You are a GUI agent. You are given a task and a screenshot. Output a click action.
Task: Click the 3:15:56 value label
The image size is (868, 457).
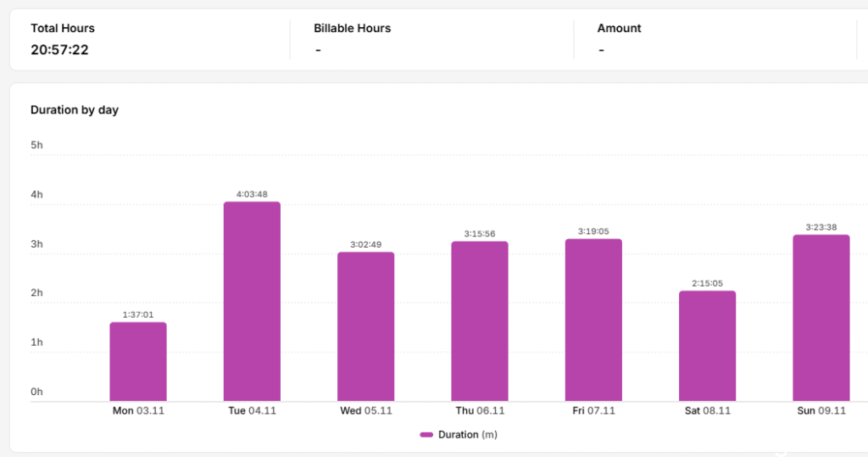(x=480, y=234)
